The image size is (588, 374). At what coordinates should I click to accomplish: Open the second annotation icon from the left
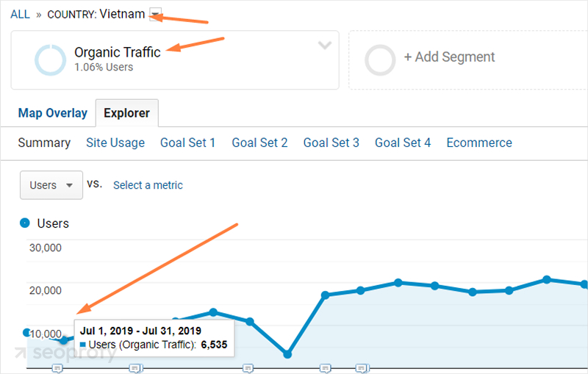click(135, 367)
